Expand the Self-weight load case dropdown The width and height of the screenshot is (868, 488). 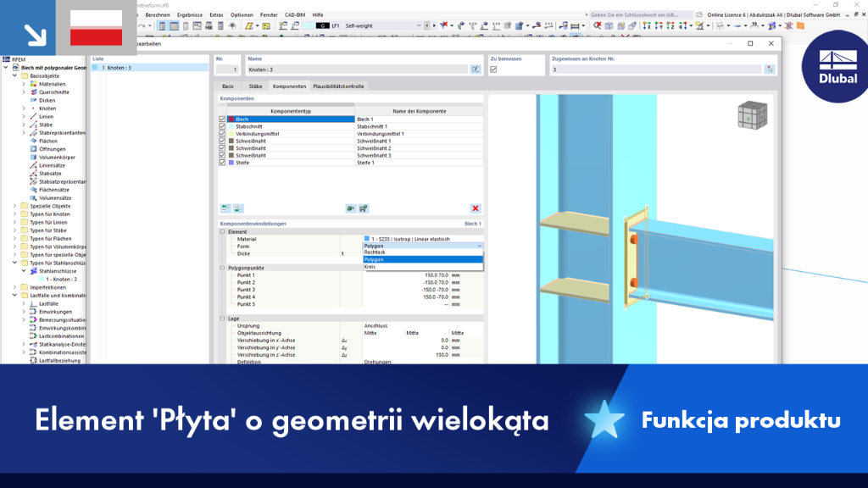(419, 26)
